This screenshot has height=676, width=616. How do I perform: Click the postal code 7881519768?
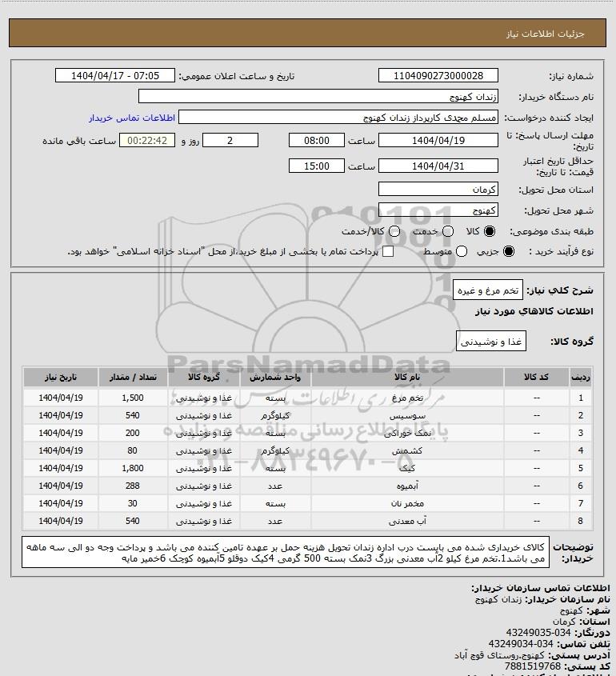tap(533, 666)
